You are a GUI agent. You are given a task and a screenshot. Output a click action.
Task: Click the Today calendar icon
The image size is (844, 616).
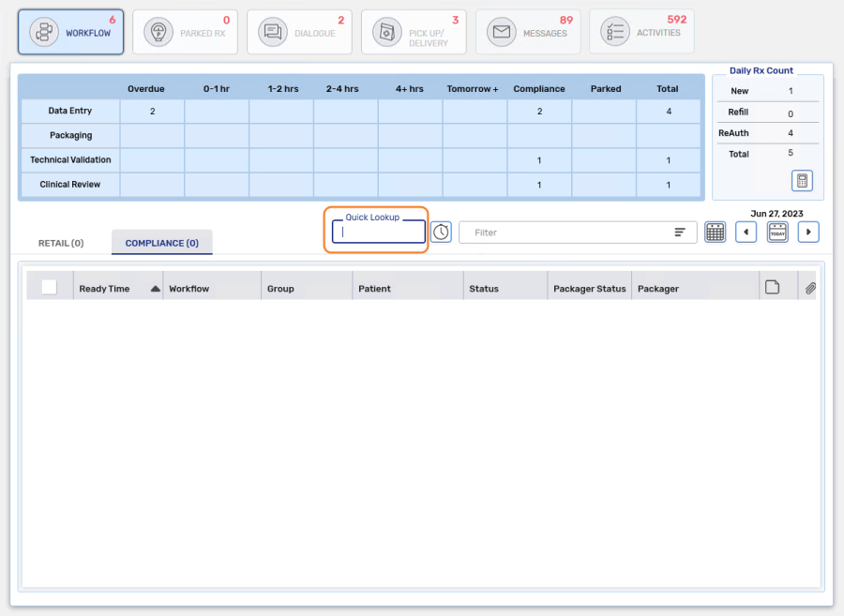click(777, 232)
